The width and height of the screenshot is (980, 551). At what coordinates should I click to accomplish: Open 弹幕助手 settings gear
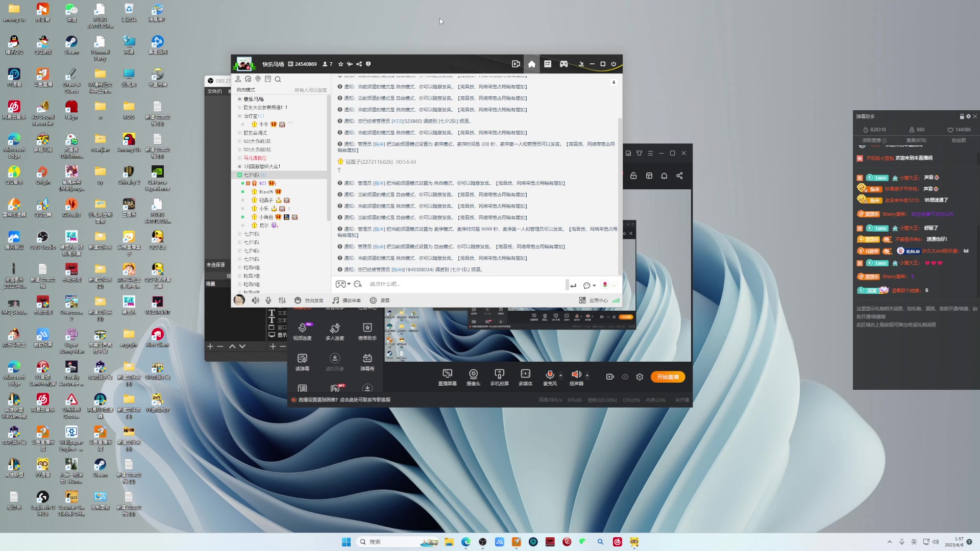point(968,116)
